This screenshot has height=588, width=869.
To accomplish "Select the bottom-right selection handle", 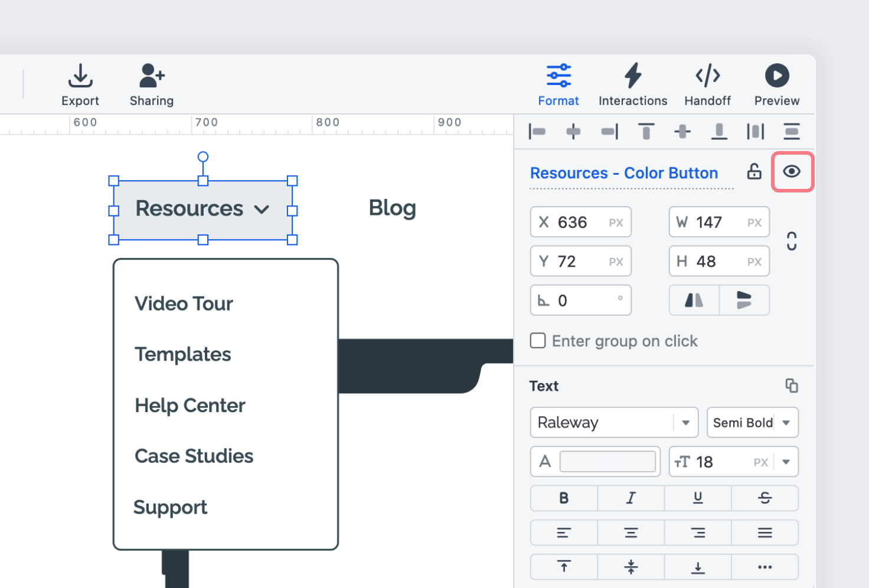I will click(x=292, y=240).
